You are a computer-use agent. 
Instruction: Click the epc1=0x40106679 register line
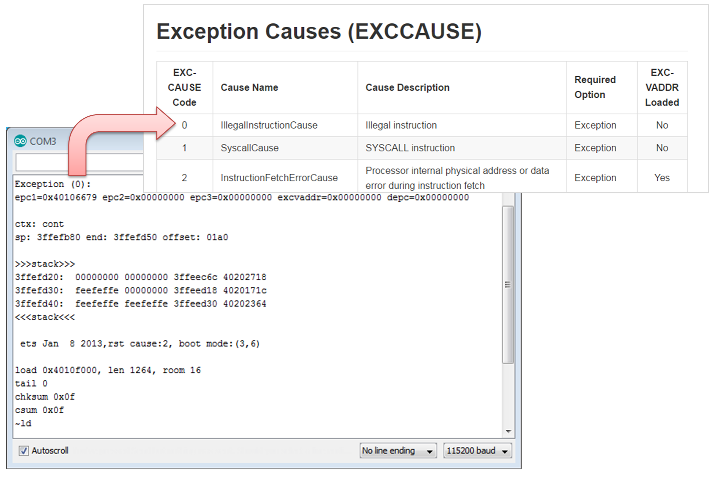coord(242,197)
